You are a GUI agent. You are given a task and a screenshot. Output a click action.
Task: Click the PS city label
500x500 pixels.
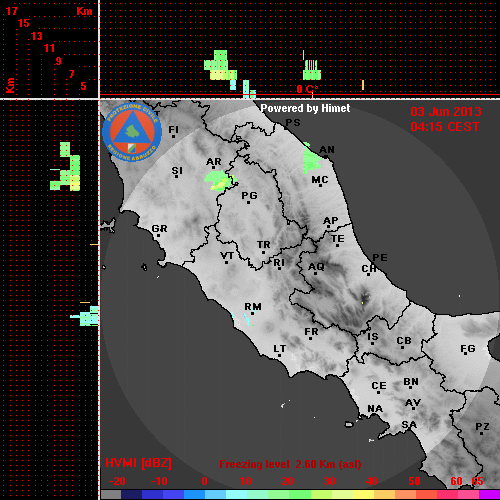293,123
